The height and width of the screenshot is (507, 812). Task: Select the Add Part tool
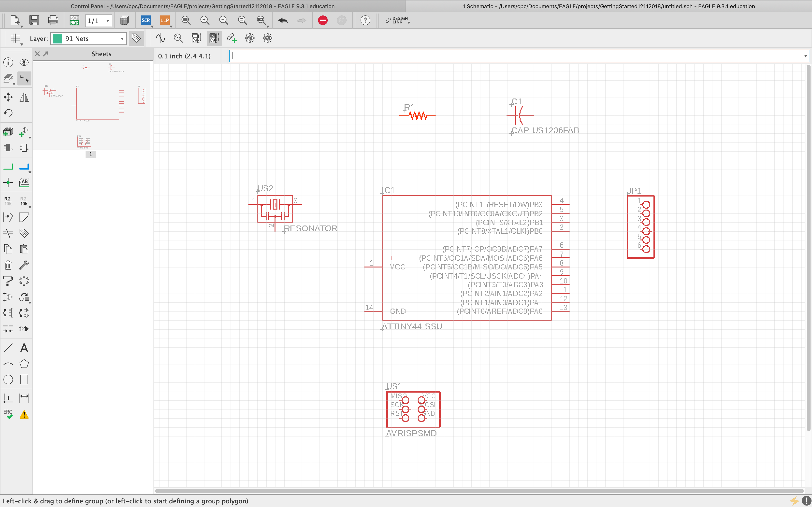pos(8,131)
